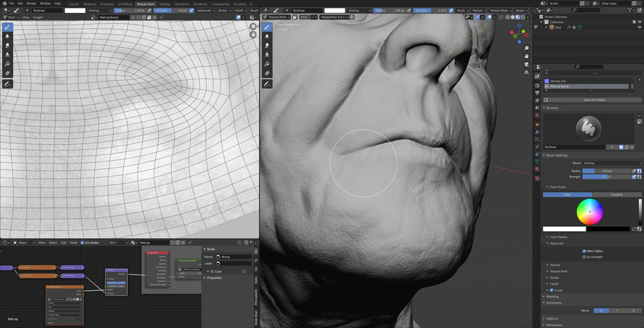The image size is (644, 328).
Task: Open the Render menu
Action: click(x=31, y=3)
